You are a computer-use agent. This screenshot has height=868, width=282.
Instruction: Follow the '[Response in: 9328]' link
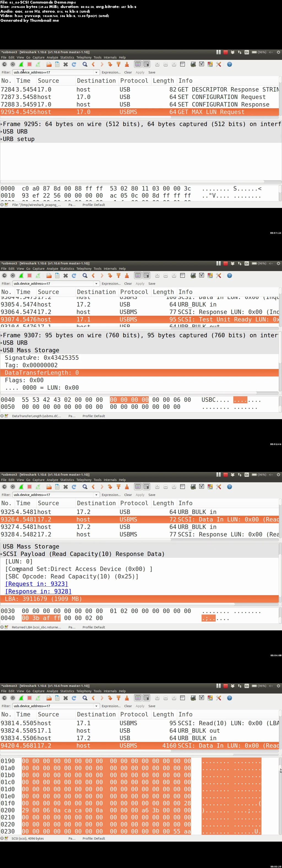tap(38, 591)
